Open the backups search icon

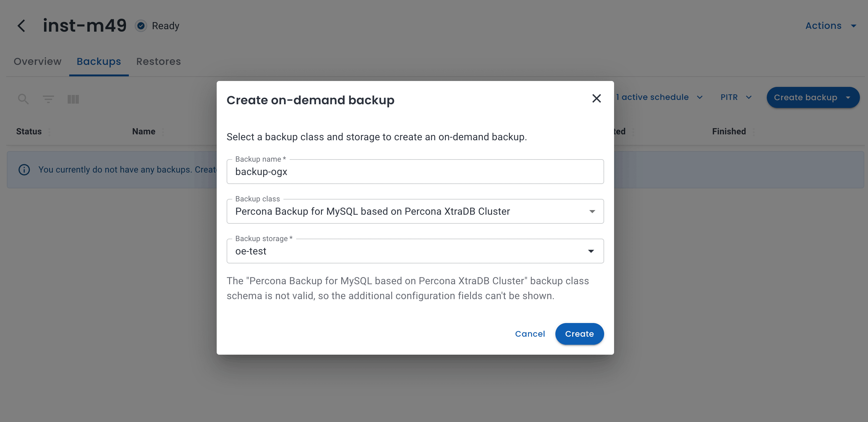coord(23,99)
